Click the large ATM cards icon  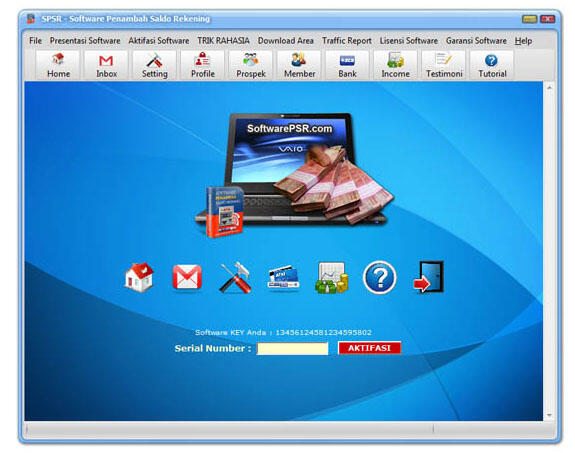(x=283, y=278)
